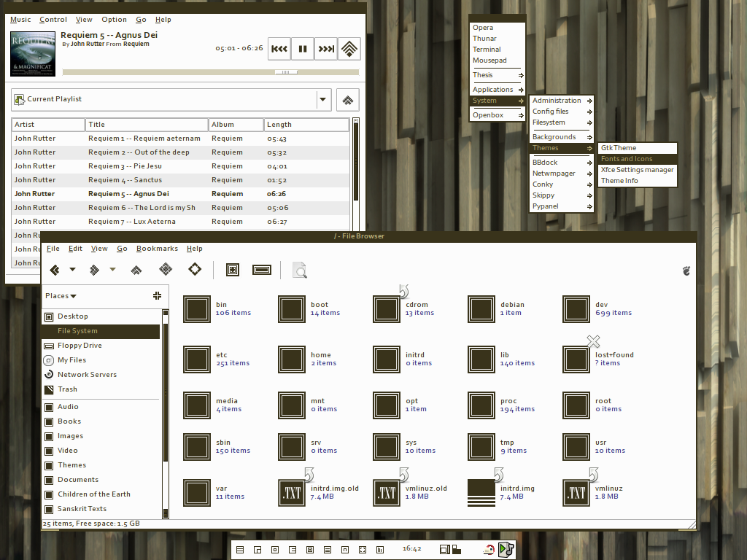Skip to next track in music player
This screenshot has width=747, height=560.
326,49
